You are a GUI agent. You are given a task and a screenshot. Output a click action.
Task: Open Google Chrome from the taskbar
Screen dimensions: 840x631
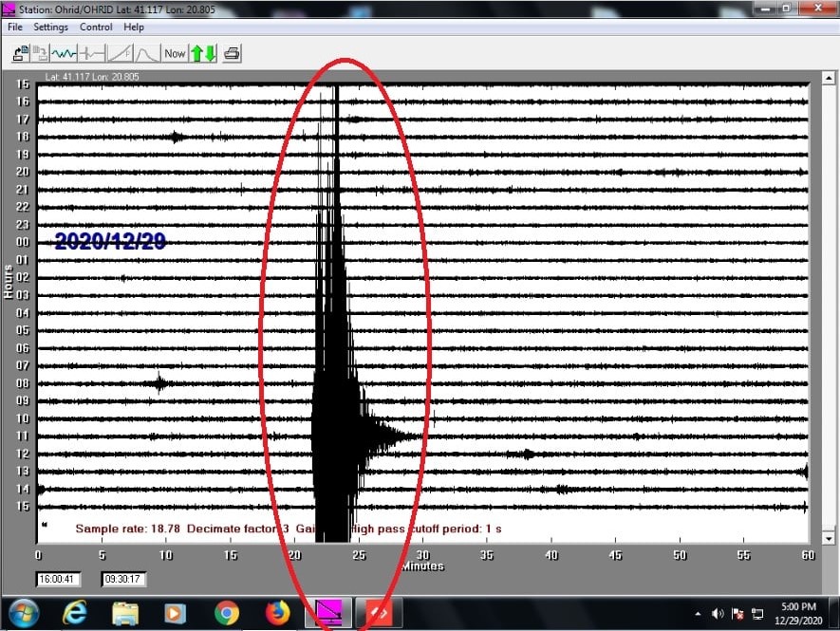tap(226, 614)
